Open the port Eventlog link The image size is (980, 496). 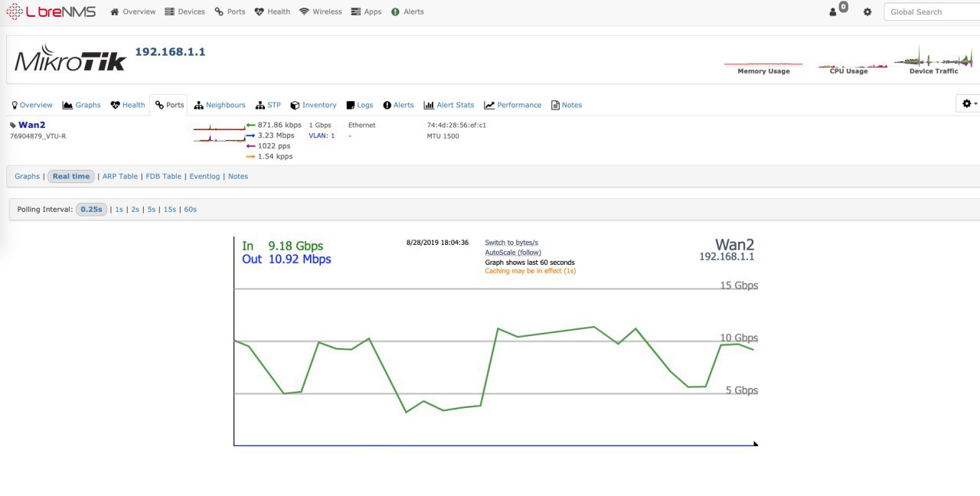coord(205,176)
